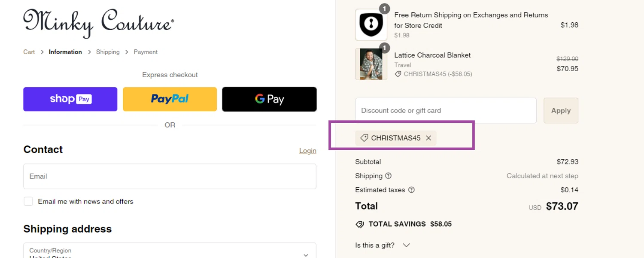Go to Payment breadcrumb step

coord(146,52)
